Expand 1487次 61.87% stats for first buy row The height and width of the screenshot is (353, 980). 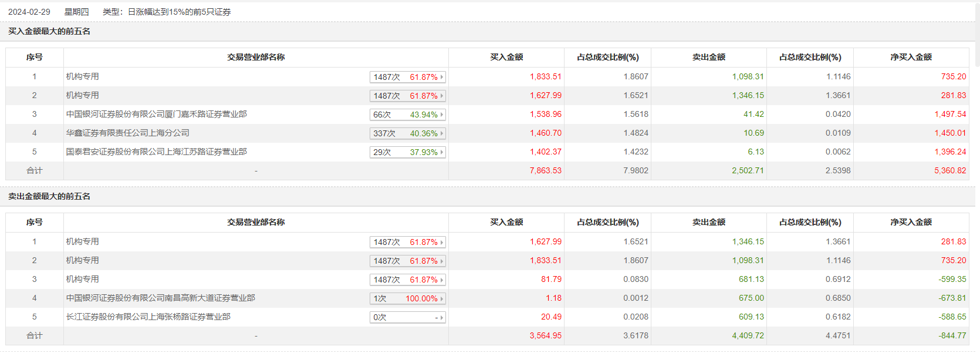[407, 77]
